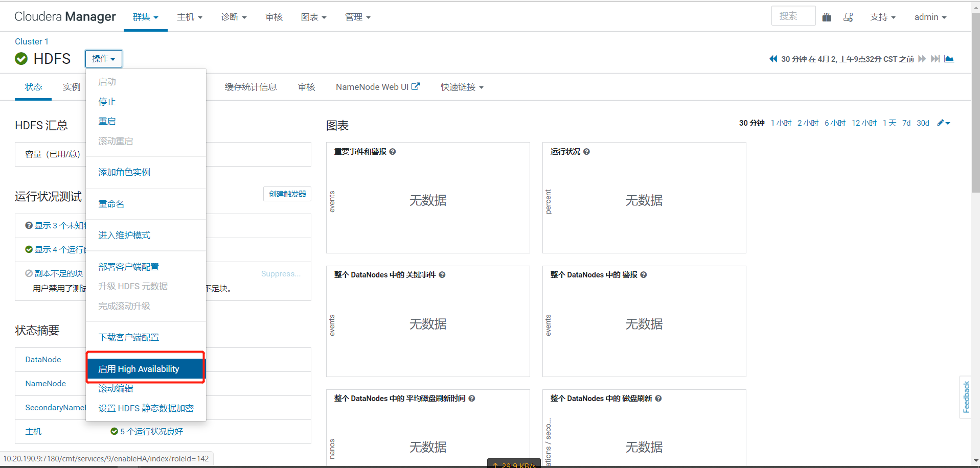Screen dimensions: 980x468
Task: Open the 群集 dropdown menu
Action: tap(146, 17)
